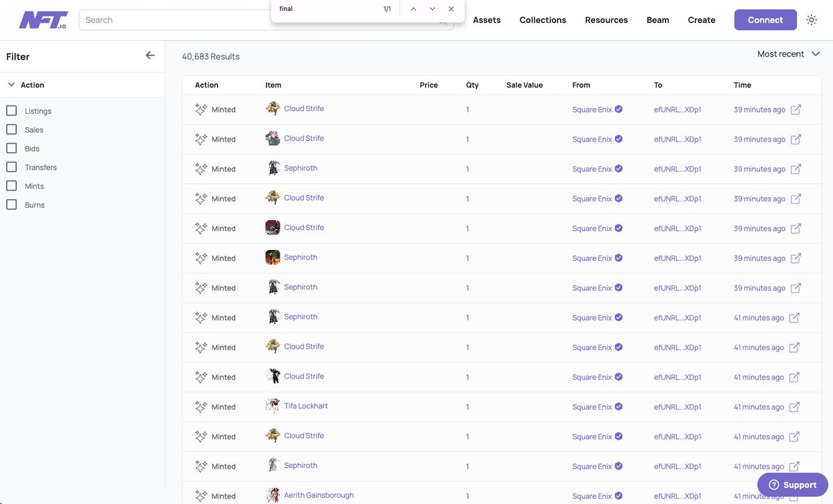Enable the Bids filter checkbox
The height and width of the screenshot is (504, 833).
pos(11,148)
